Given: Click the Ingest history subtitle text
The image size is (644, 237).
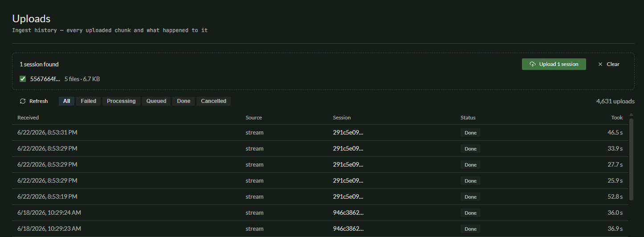Looking at the screenshot, I should click(110, 30).
